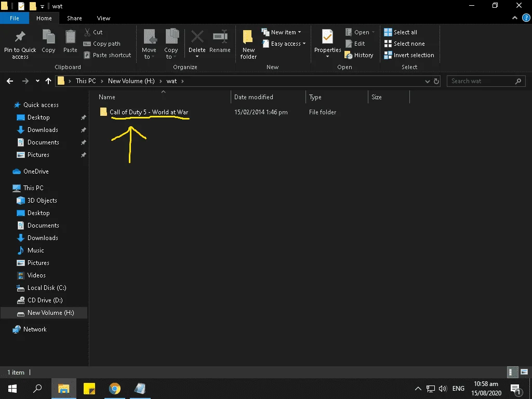
Task: Sort by the Date modified column
Action: pyautogui.click(x=254, y=97)
